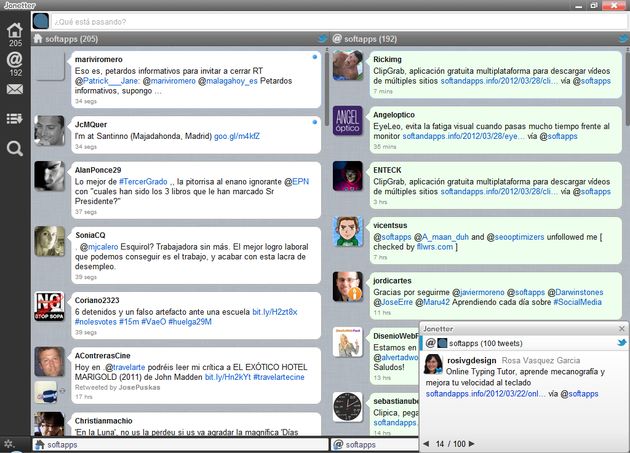Open the @mjcalero mention

[x=98, y=247]
